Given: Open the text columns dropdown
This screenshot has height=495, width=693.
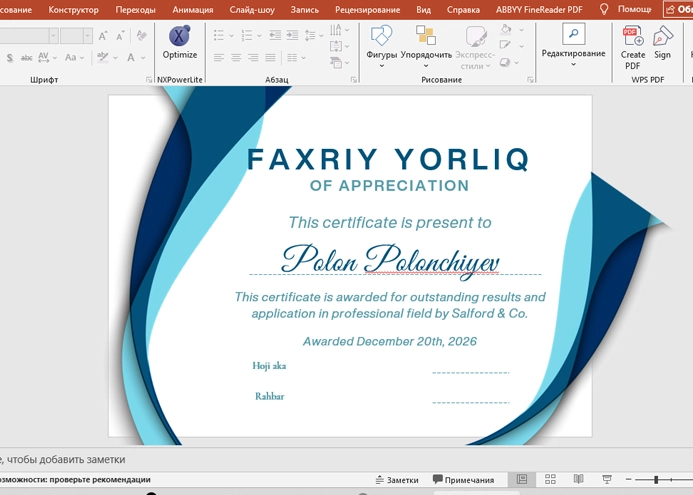Looking at the screenshot, I should [296, 57].
